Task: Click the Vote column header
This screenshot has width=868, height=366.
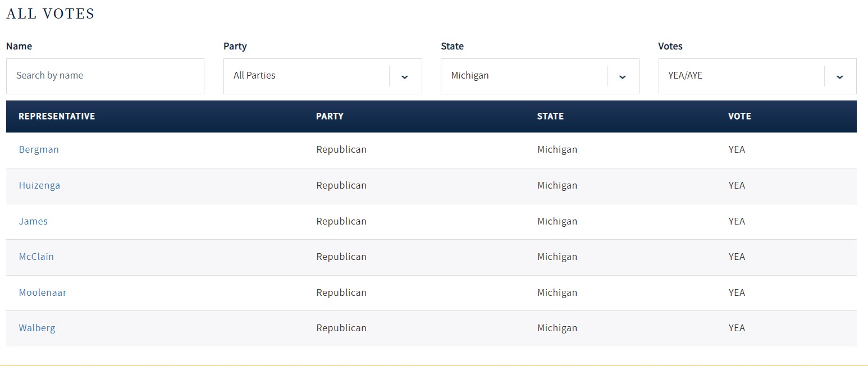Action: (739, 116)
